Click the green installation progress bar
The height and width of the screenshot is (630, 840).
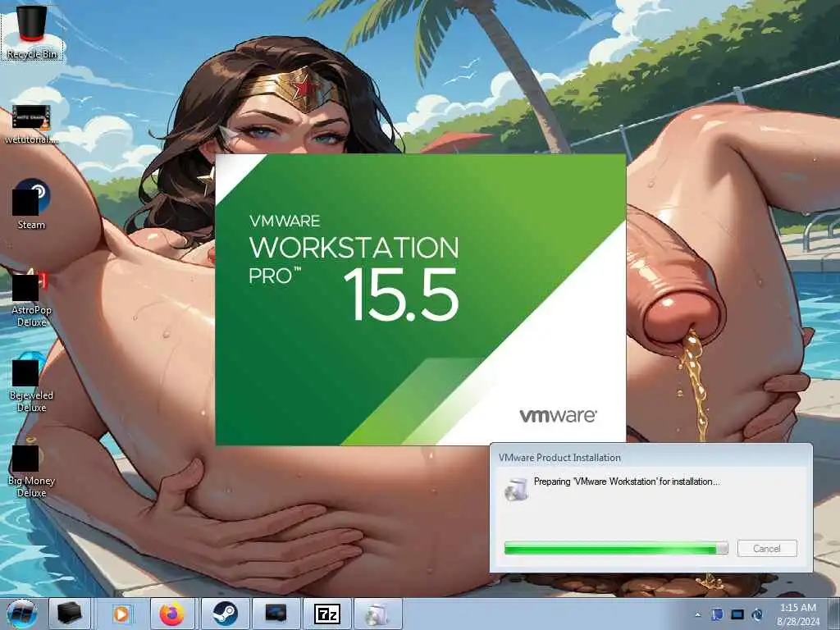click(616, 548)
